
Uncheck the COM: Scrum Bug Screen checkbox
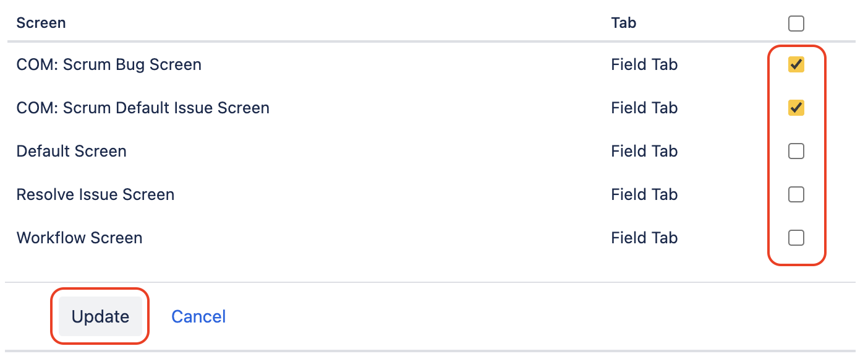click(796, 64)
